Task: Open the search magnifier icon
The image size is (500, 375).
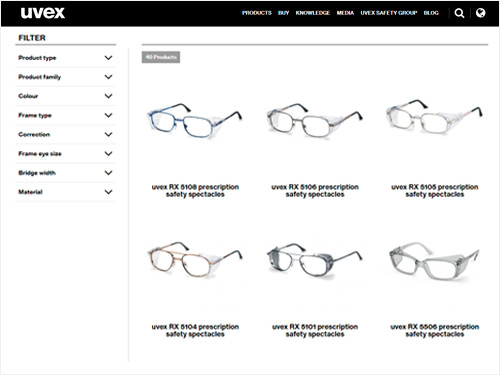Action: (459, 13)
